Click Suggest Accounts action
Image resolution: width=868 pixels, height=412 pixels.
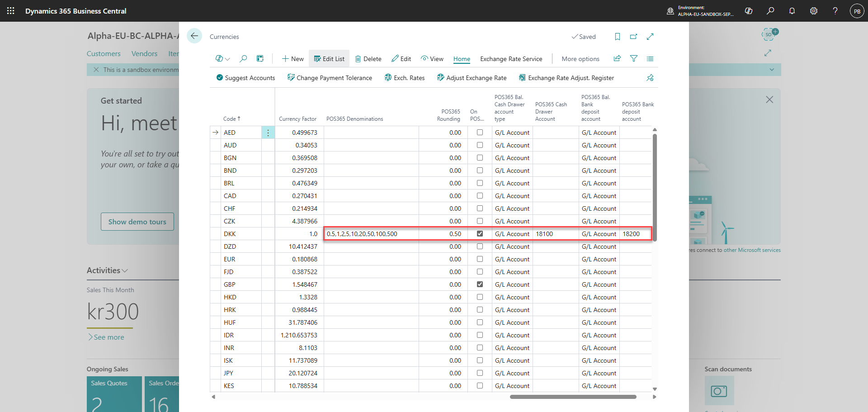(x=245, y=78)
